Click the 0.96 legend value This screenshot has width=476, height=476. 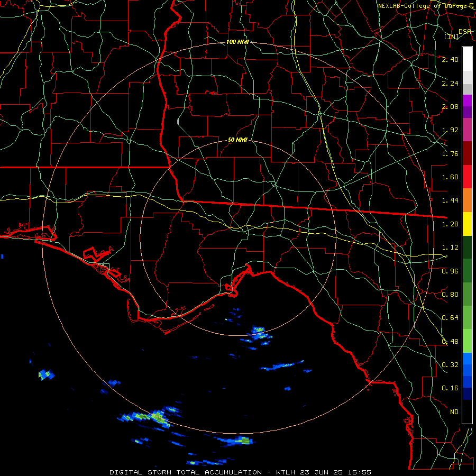coord(450,271)
